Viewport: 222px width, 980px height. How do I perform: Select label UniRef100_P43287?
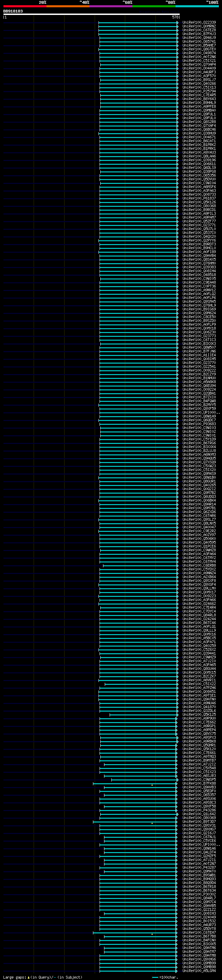point(199,867)
